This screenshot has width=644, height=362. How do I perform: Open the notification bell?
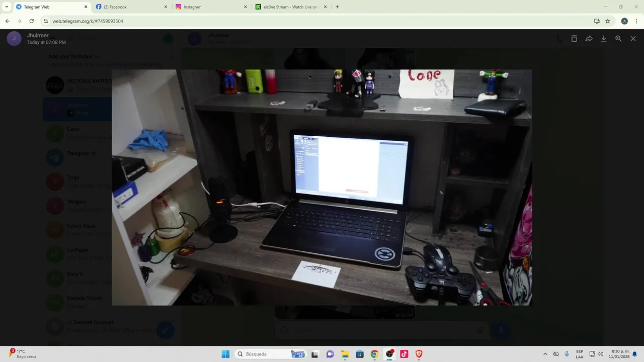pos(635,354)
